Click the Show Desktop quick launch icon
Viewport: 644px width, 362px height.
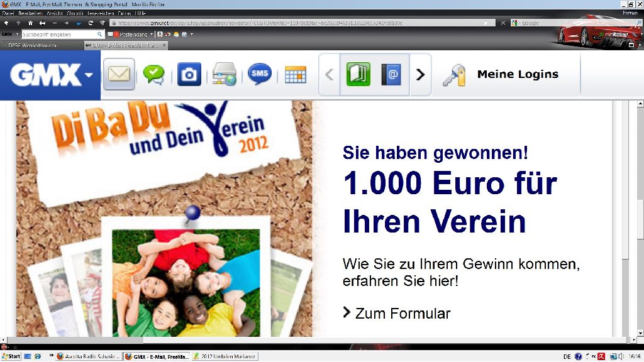coord(28,356)
